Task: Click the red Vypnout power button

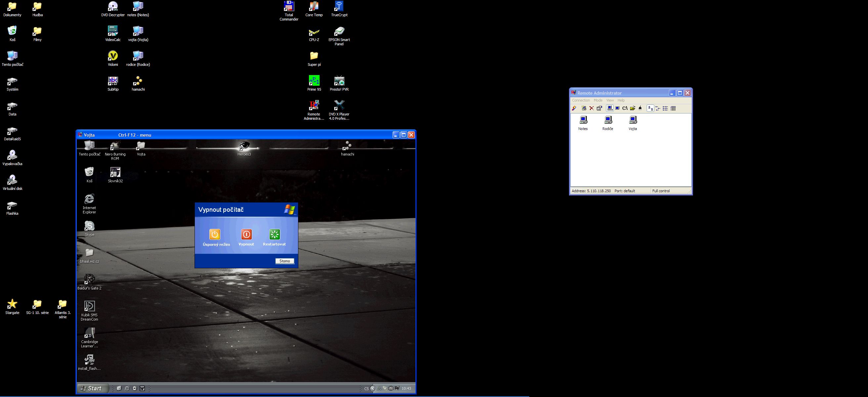Action: [246, 235]
